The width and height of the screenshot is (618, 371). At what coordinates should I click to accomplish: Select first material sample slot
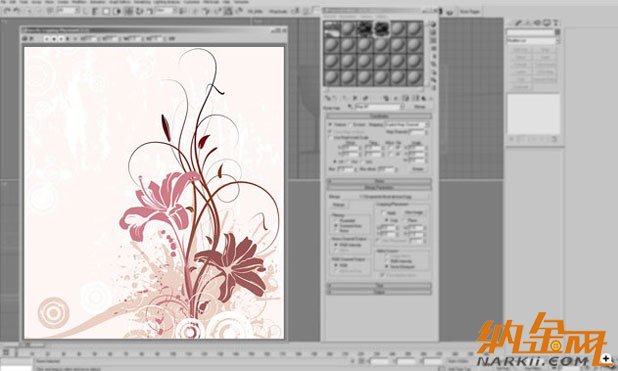point(331,29)
